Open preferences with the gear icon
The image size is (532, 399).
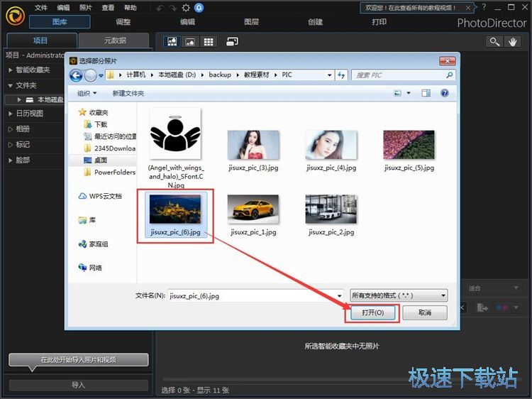[x=186, y=8]
